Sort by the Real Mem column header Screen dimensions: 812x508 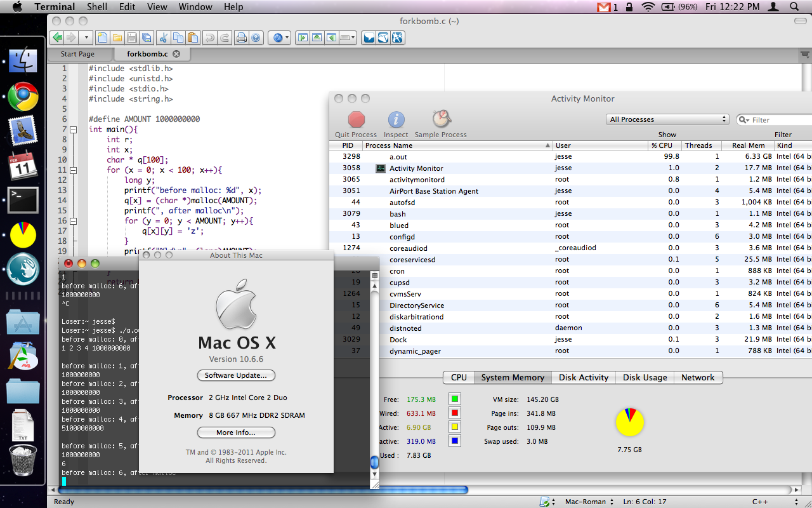pyautogui.click(x=749, y=145)
